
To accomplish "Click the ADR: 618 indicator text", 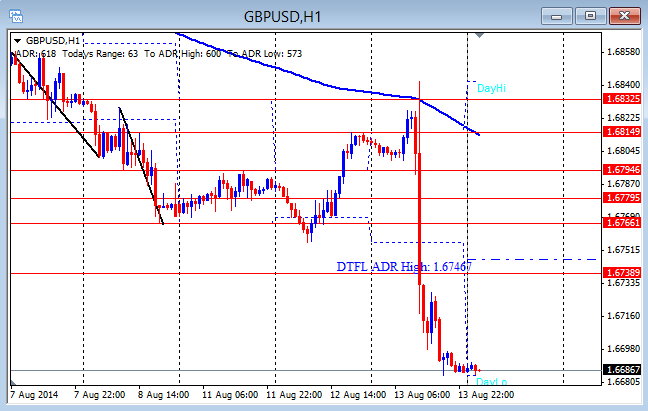I will (35, 54).
